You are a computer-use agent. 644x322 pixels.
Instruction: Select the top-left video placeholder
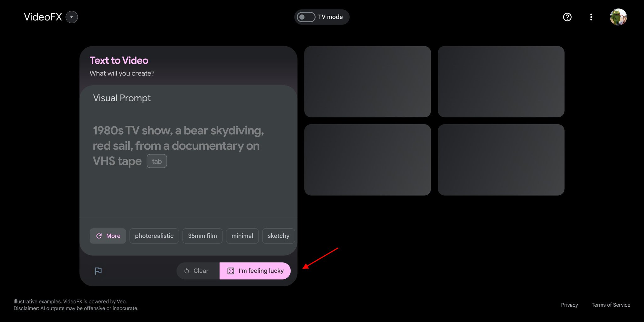click(368, 82)
